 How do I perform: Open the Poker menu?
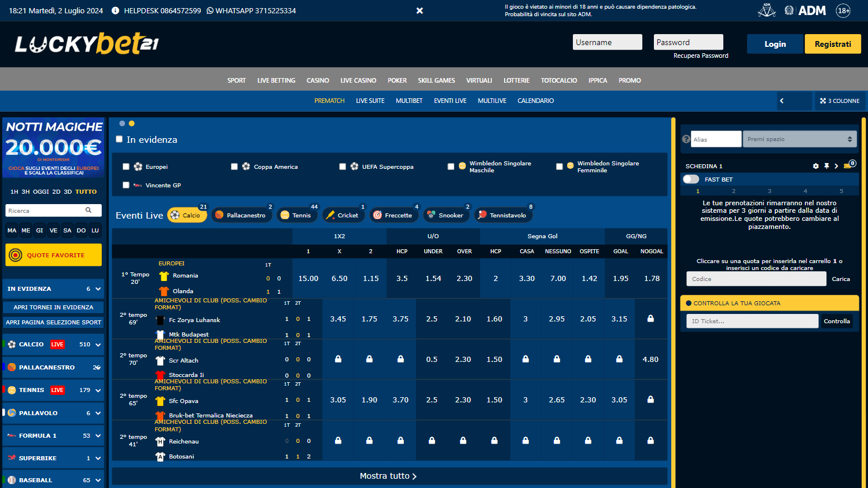(397, 80)
